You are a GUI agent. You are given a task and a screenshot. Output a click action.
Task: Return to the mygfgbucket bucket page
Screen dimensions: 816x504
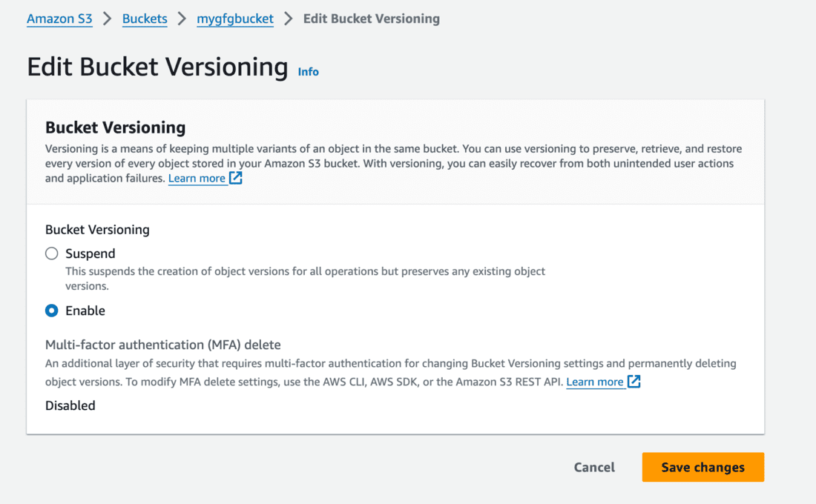235,19
